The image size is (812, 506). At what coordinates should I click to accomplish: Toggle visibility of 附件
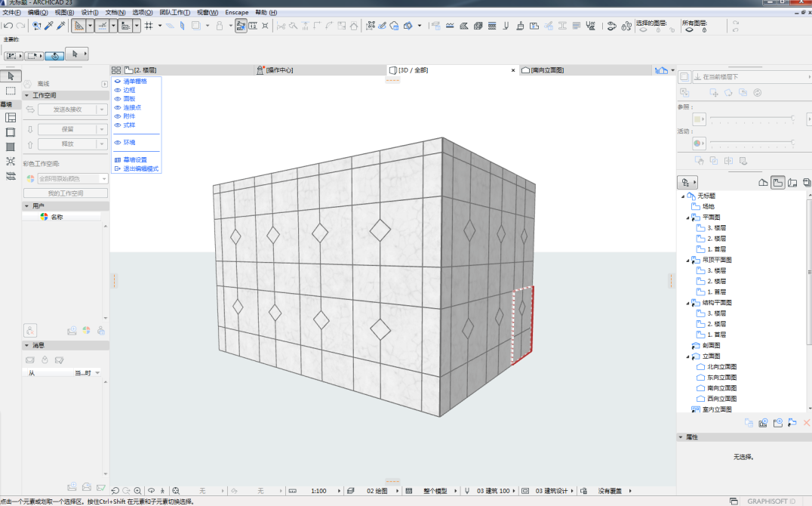118,116
